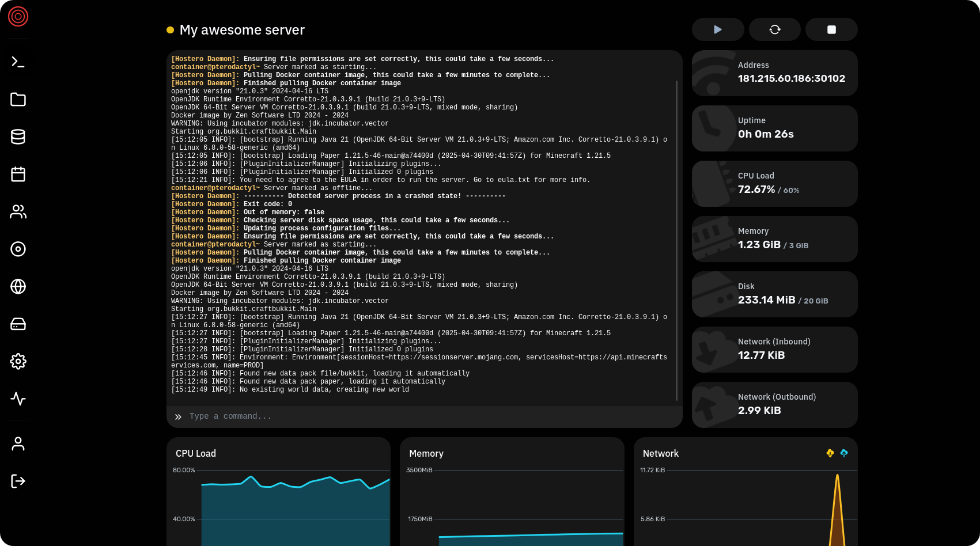Restart the server
980x546 pixels.
(x=774, y=29)
